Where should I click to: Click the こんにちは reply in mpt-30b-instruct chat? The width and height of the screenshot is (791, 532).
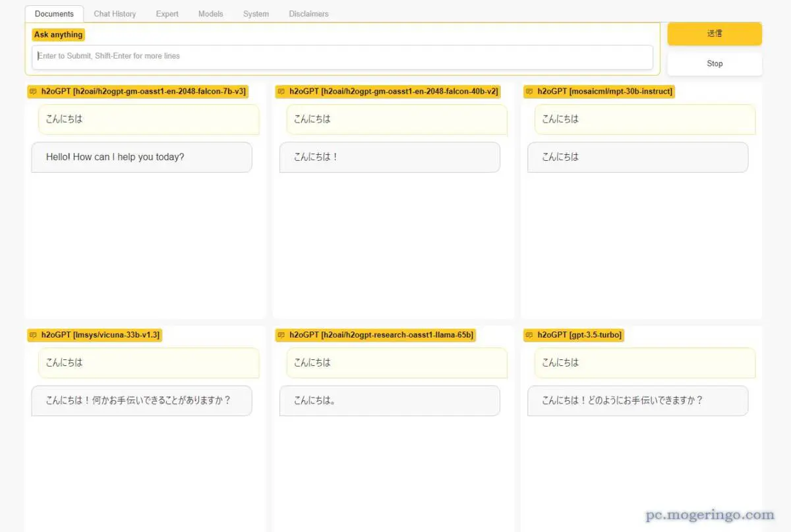638,158
